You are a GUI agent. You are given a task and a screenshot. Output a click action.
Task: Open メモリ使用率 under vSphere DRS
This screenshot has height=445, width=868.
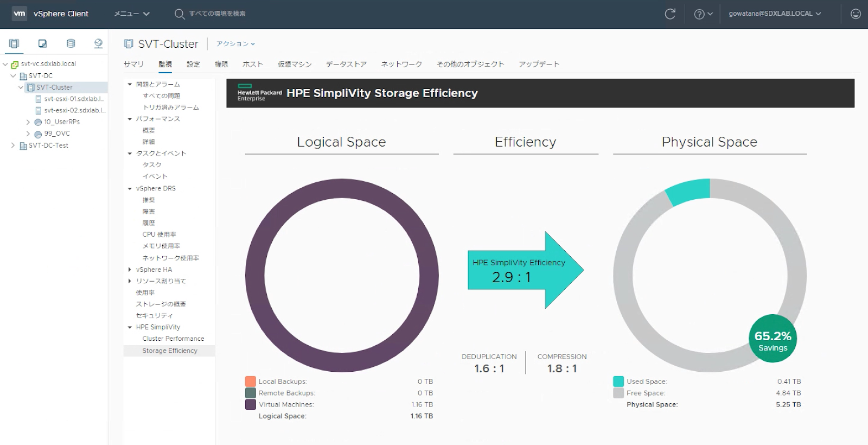pyautogui.click(x=161, y=246)
